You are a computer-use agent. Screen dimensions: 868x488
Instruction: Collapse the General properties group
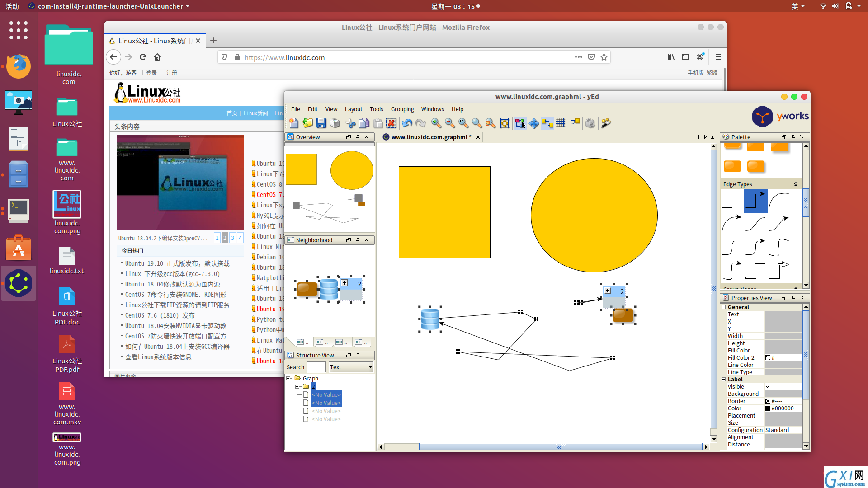point(724,307)
